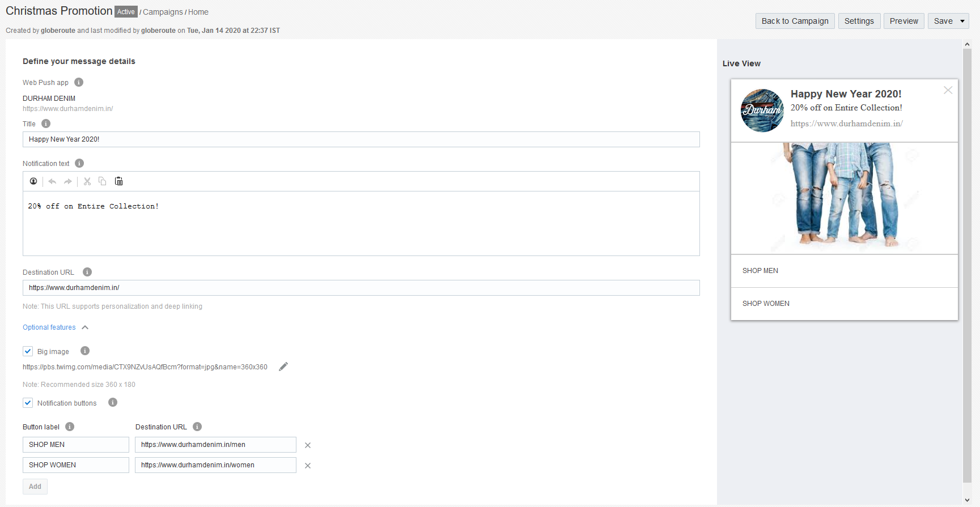Viewport: 980px width, 507px height.
Task: Click the vertical scrollbar up arrow
Action: click(967, 44)
